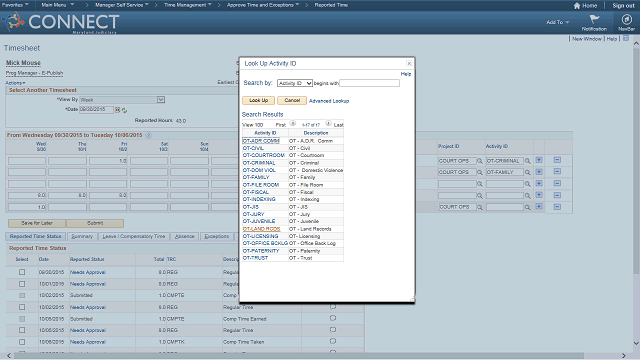Click help icon beside date range heading
This screenshot has width=640, height=360.
(149, 135)
